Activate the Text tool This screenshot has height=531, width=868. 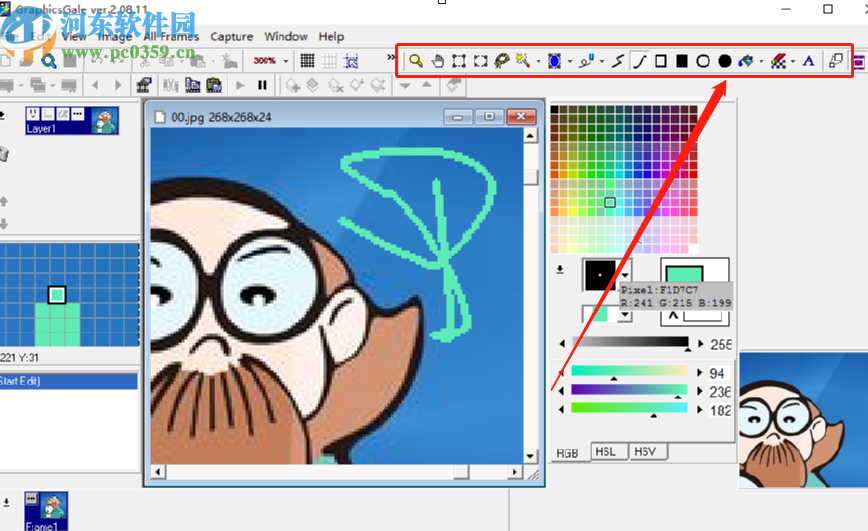coord(809,61)
